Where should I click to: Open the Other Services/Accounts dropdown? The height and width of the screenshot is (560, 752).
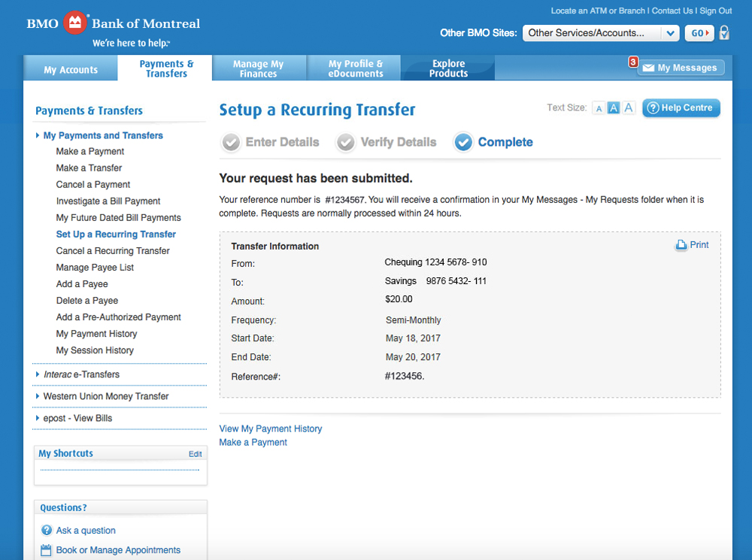(x=599, y=33)
